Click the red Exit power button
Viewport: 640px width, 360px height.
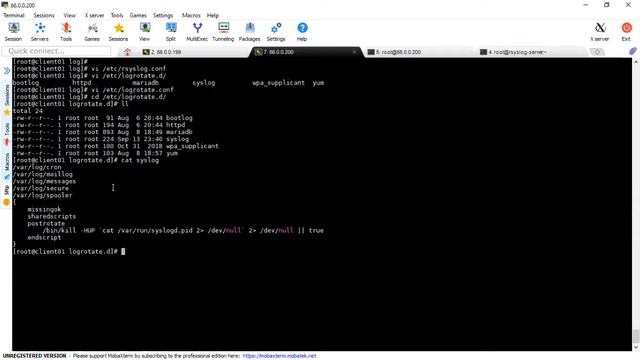[626, 32]
